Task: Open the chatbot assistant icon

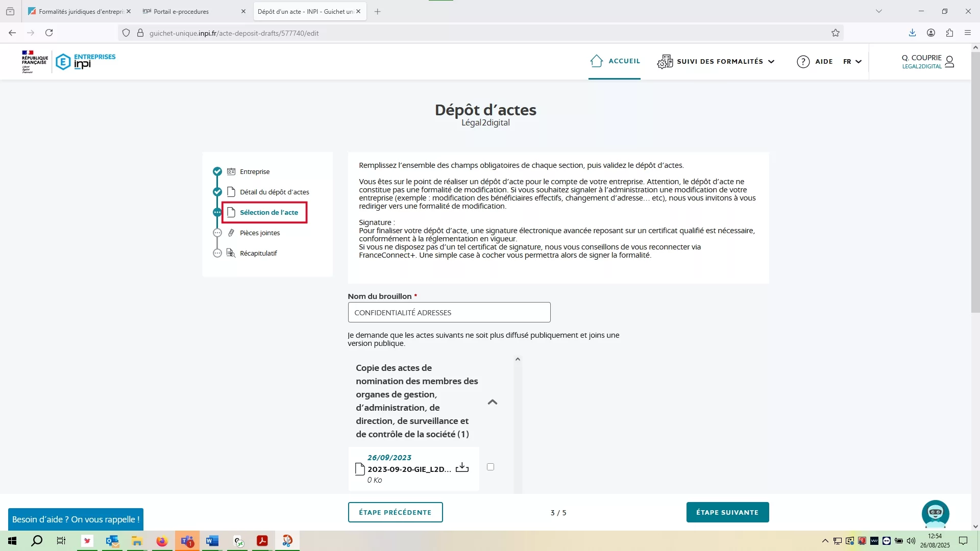Action: pyautogui.click(x=935, y=513)
